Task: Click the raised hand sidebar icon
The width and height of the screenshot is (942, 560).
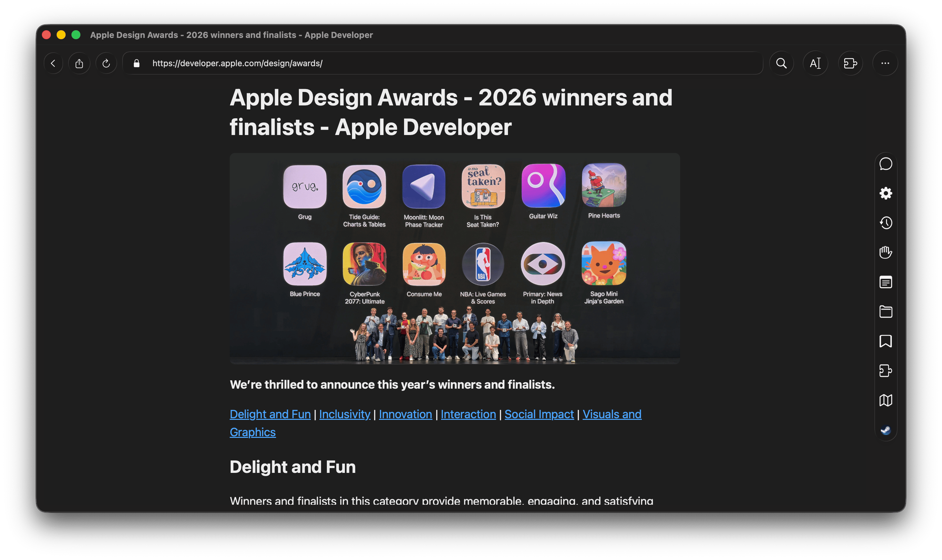Action: point(885,252)
